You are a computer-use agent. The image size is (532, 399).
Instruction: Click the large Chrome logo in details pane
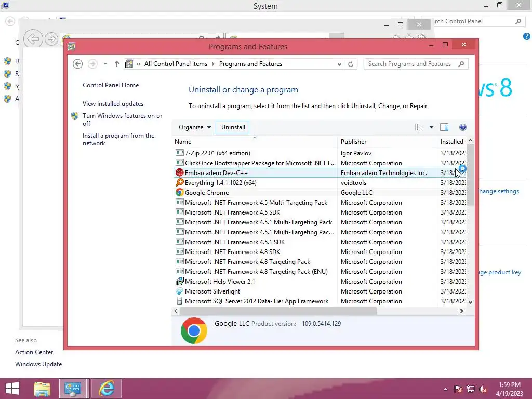tap(194, 331)
